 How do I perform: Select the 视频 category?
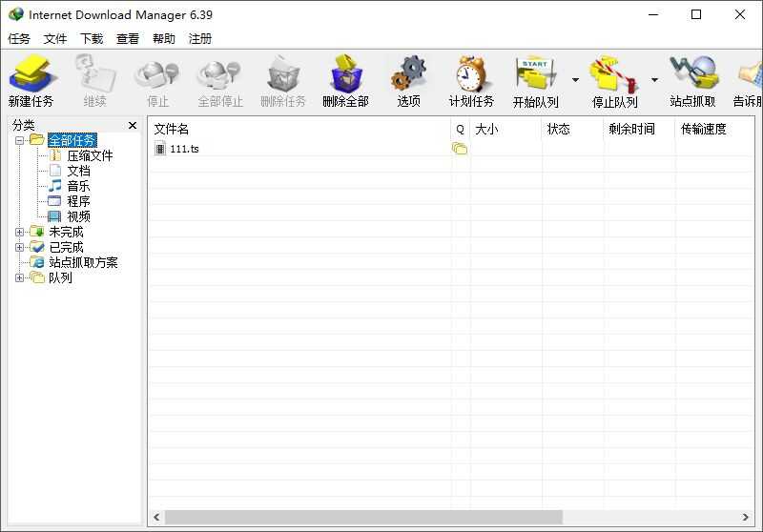coord(78,216)
